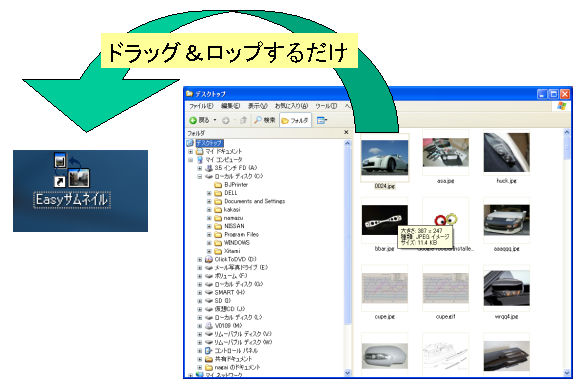This screenshot has width=581, height=384.
Task: Select the asa.jpg thumbnail
Action: coord(445,152)
